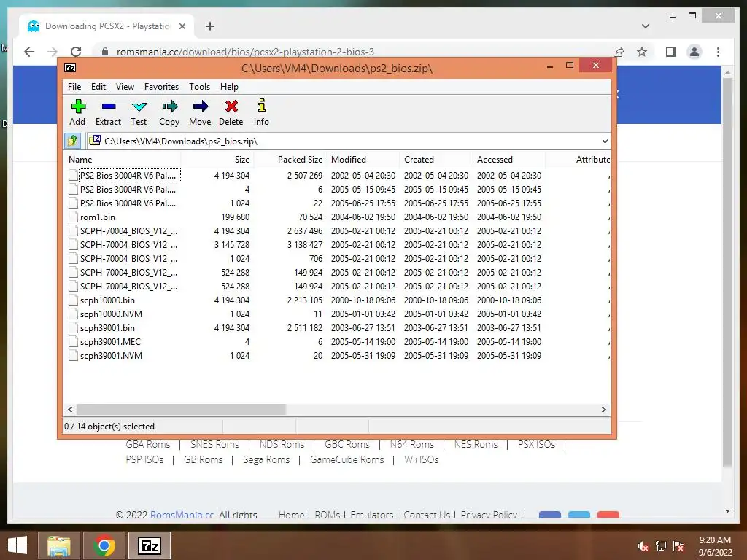Open the Help menu
This screenshot has width=747, height=560.
click(x=229, y=87)
